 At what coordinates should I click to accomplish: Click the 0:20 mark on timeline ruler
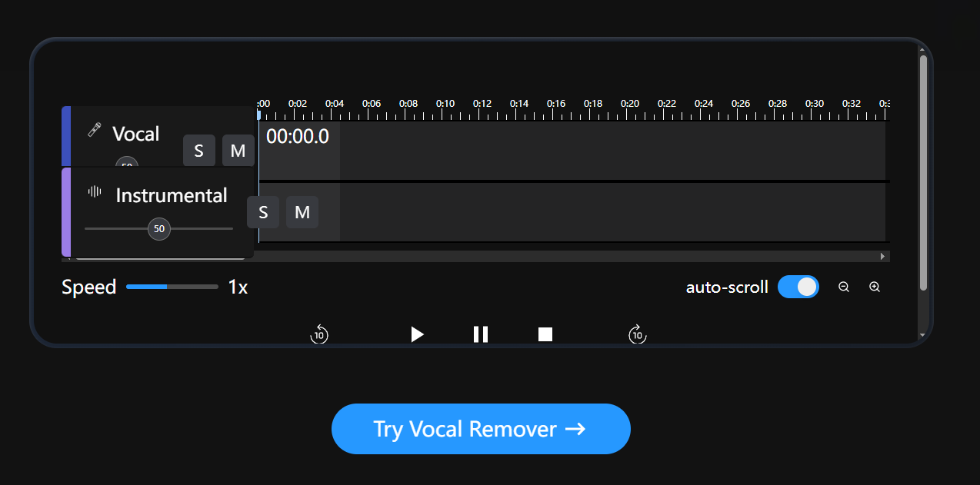630,103
